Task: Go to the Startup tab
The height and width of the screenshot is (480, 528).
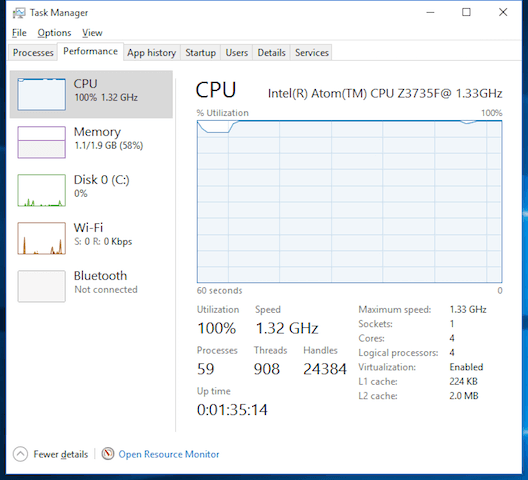Action: click(x=200, y=53)
